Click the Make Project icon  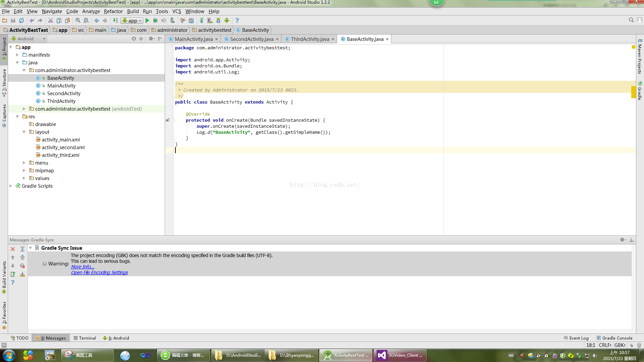115,20
